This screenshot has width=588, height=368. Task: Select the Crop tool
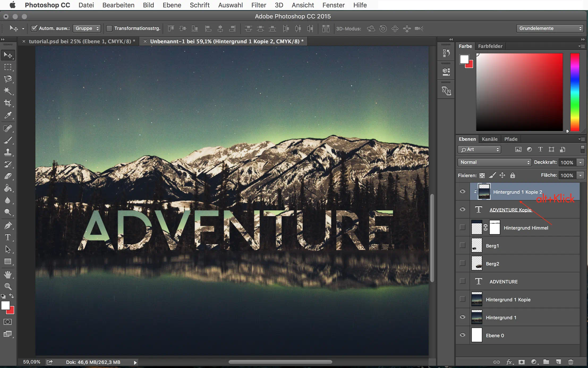coord(8,103)
